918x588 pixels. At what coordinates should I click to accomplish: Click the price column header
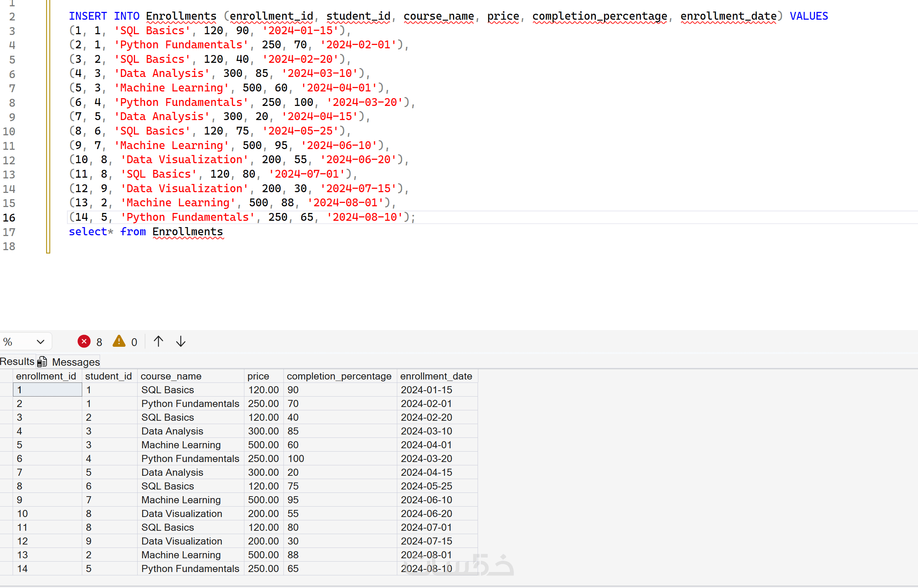(258, 376)
